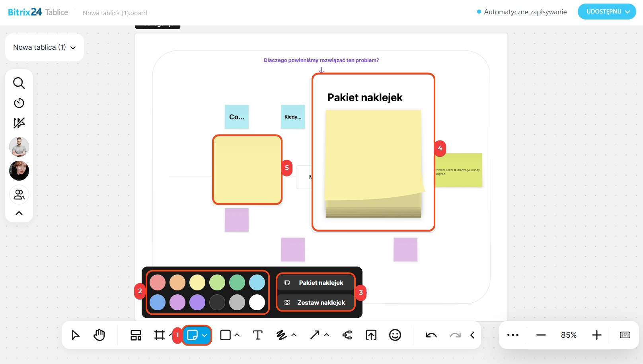Choose Zestaw naklejek option
Screen dimensions: 643x364
(315, 303)
